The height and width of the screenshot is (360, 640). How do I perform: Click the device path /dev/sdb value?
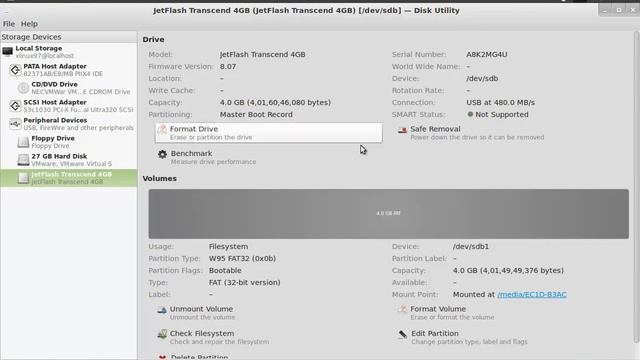[x=482, y=78]
